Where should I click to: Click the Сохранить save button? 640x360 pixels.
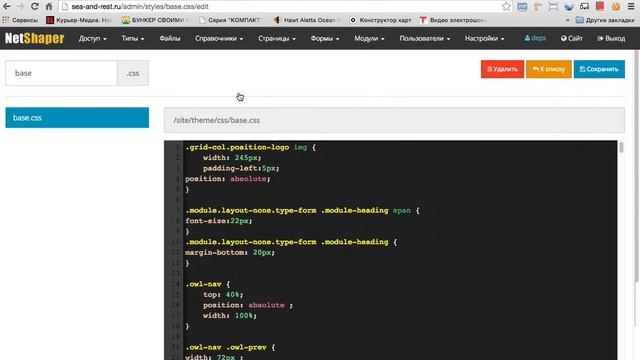[599, 69]
